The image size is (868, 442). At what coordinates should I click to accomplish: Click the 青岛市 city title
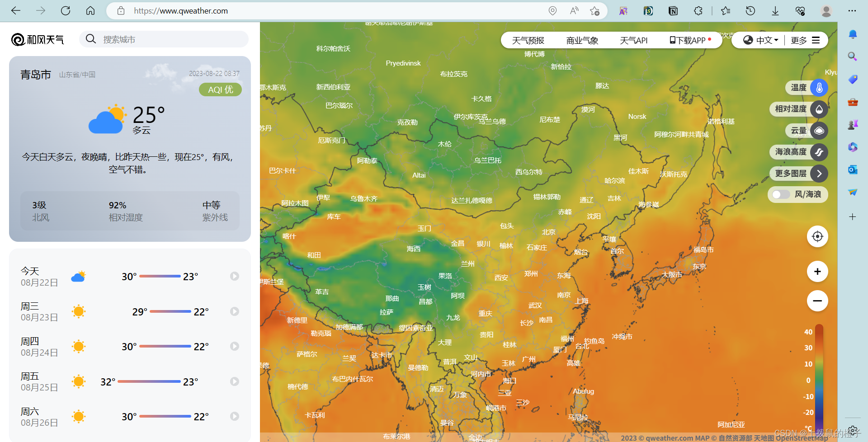pos(36,75)
